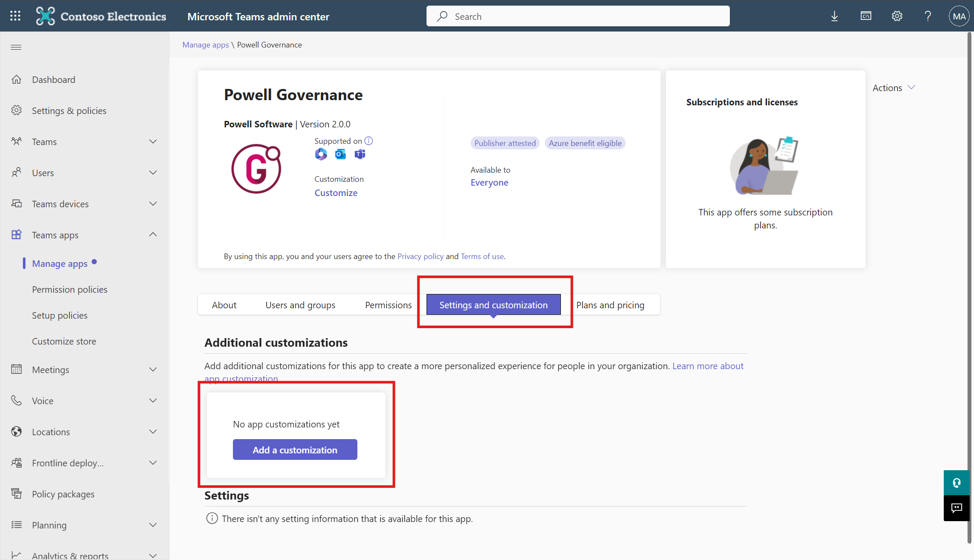Open Setup policies in sidebar
The height and width of the screenshot is (560, 974).
[x=60, y=315]
